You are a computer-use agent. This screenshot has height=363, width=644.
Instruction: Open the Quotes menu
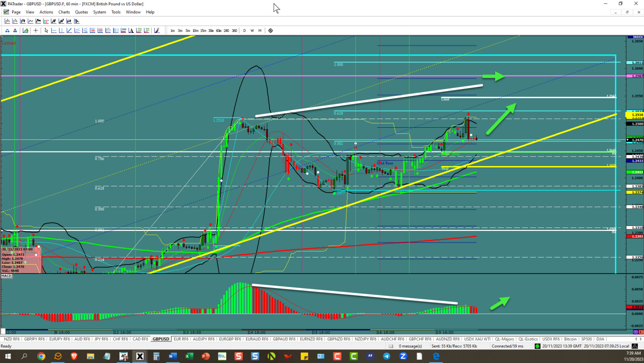tap(81, 12)
